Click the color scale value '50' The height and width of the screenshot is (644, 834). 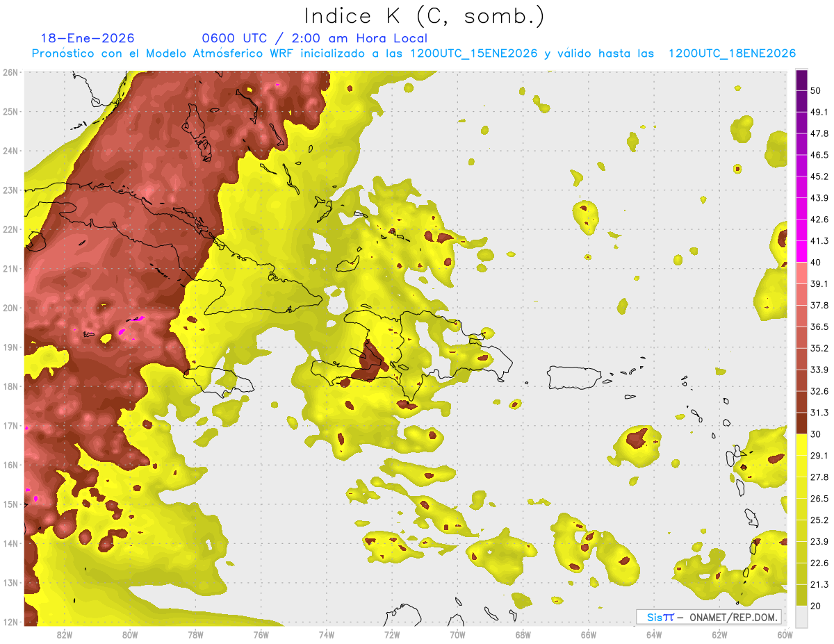click(x=817, y=91)
